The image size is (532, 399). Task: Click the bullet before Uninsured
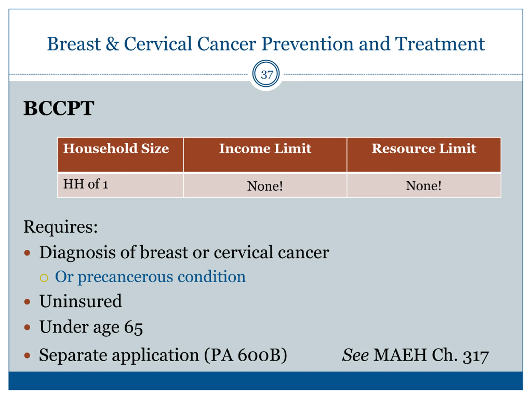(x=27, y=302)
